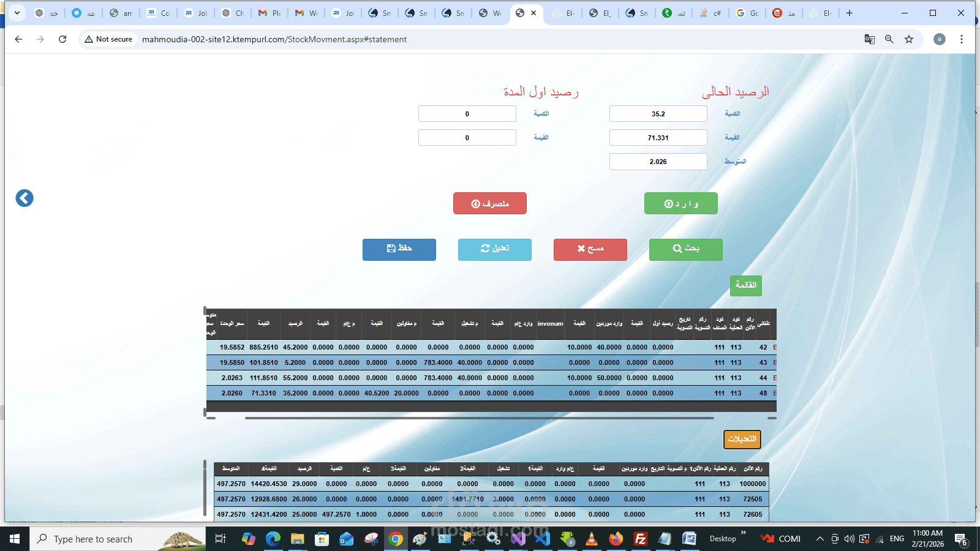
Task: Open the Chrome profile avatar
Action: point(939,39)
